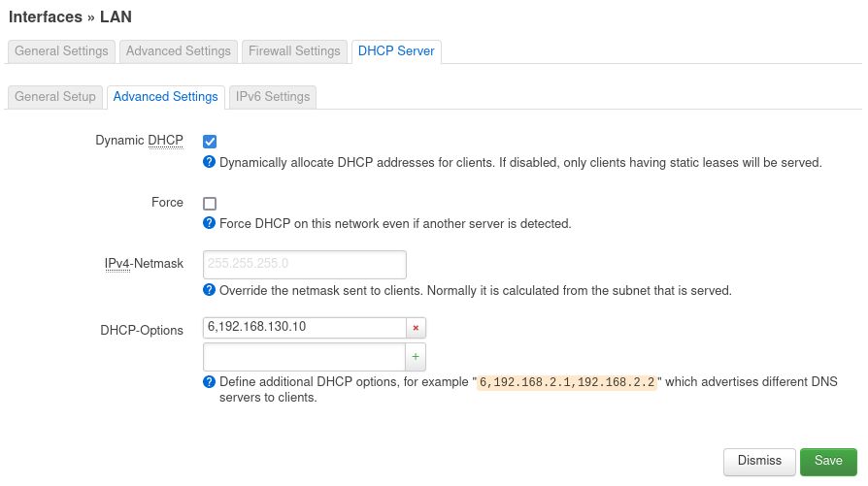Viewport: 868px width, 486px height.
Task: Click the Interfaces » LAN heading
Action: click(70, 17)
